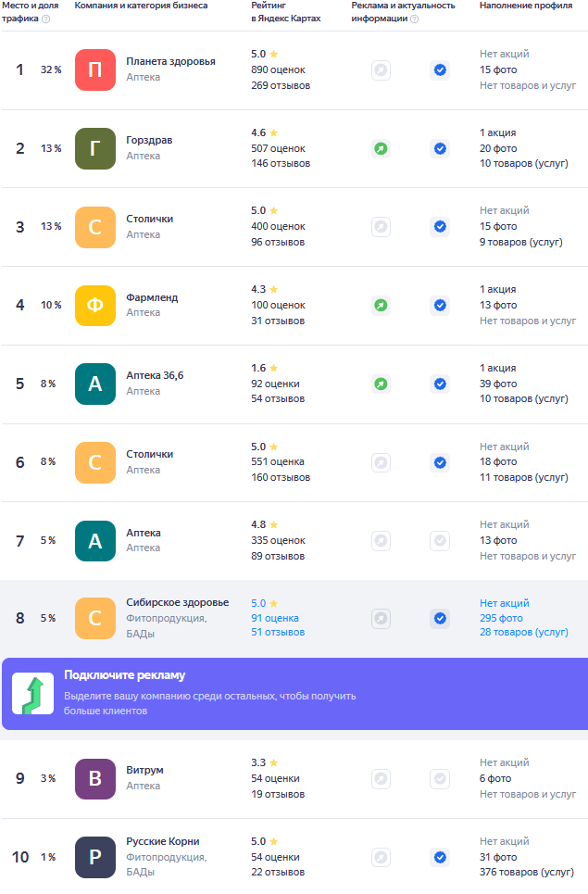
Task: Select the Сибирское здоровье company name
Action: pos(177,603)
